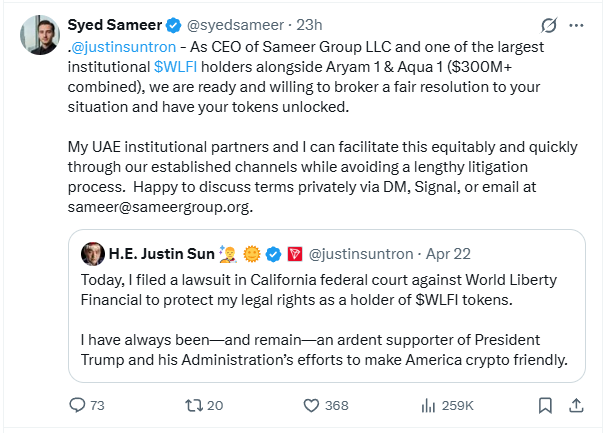Click the 23h timestamp link

297,25
